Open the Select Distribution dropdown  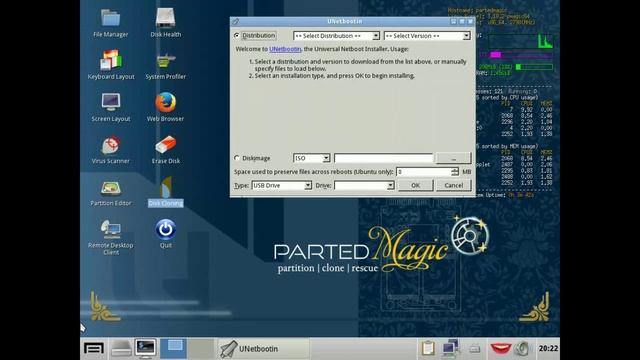click(x=336, y=36)
